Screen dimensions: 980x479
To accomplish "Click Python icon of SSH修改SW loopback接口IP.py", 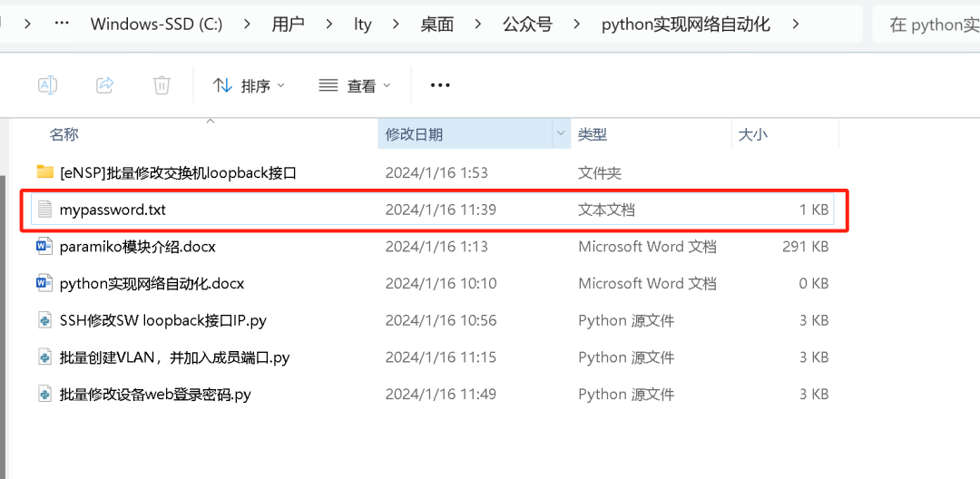I will [44, 320].
